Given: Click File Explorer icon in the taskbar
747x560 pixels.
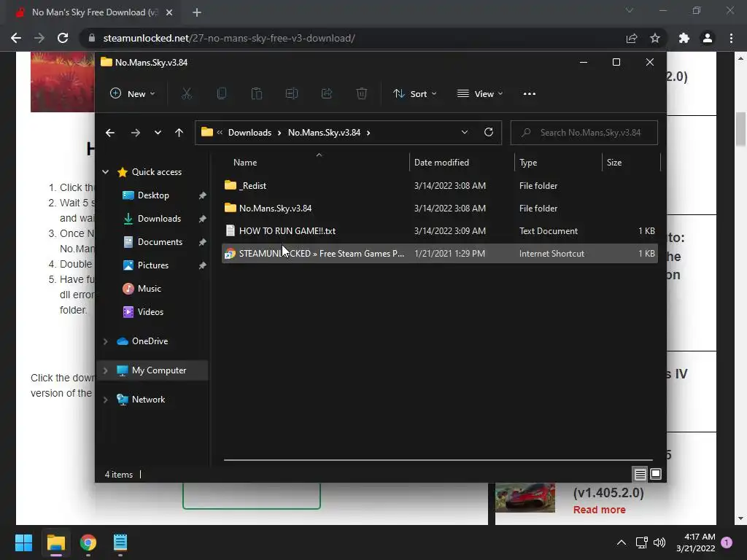Looking at the screenshot, I should click(56, 542).
